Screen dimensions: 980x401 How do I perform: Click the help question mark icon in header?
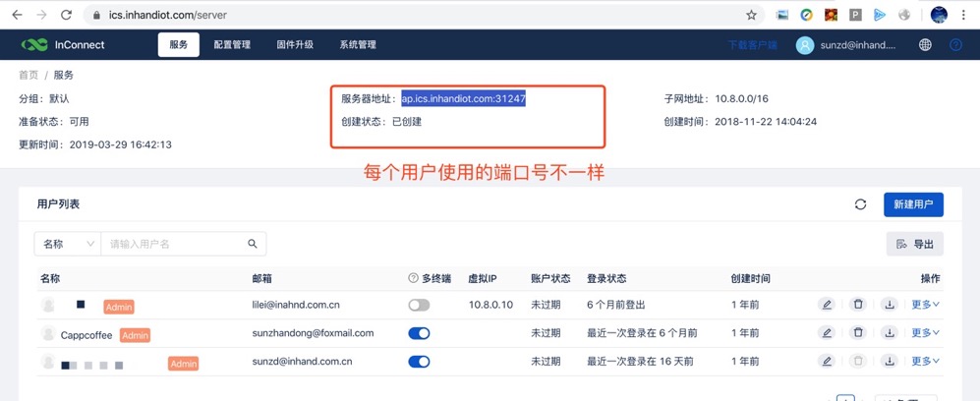[955, 45]
